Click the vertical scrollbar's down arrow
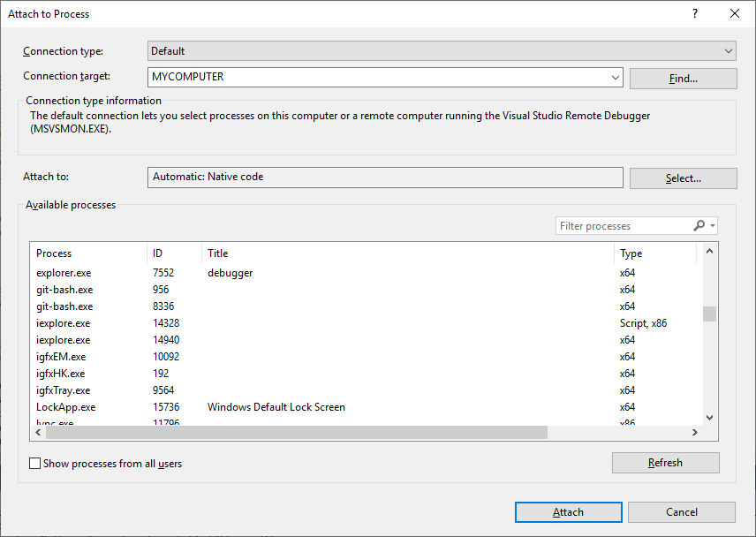The height and width of the screenshot is (537, 756). (708, 417)
